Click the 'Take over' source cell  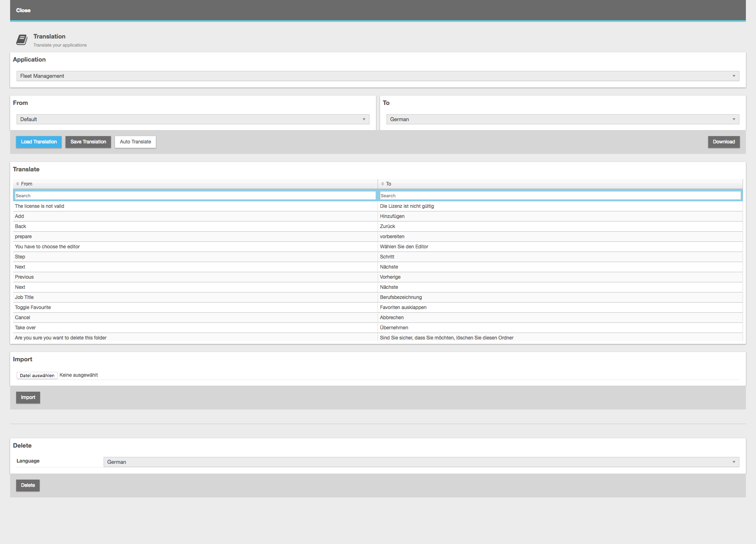(195, 328)
